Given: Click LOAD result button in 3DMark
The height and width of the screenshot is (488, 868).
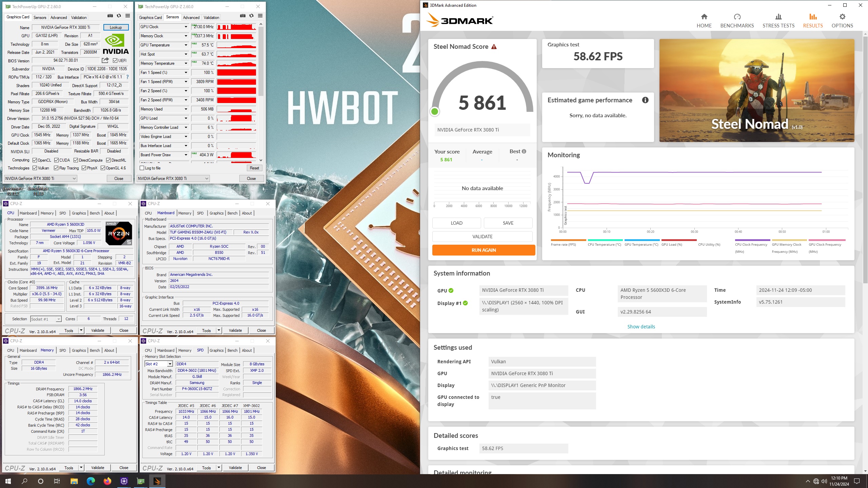Looking at the screenshot, I should [456, 223].
